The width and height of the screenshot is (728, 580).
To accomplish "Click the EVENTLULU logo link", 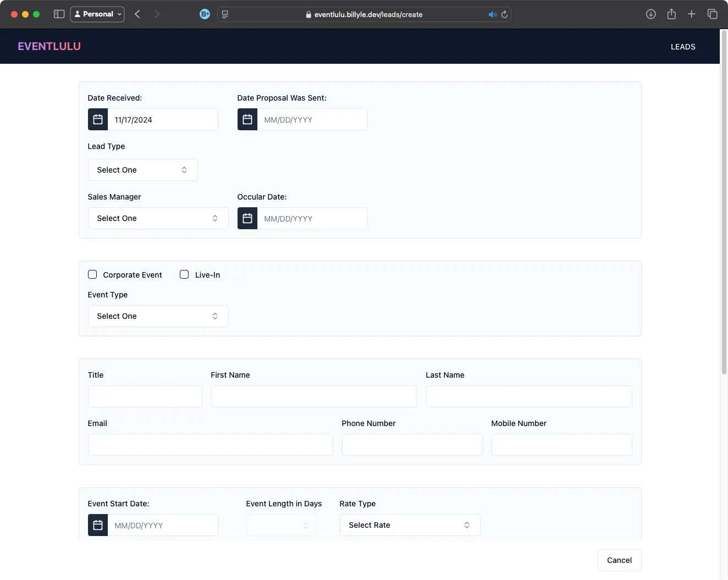I will [x=49, y=46].
